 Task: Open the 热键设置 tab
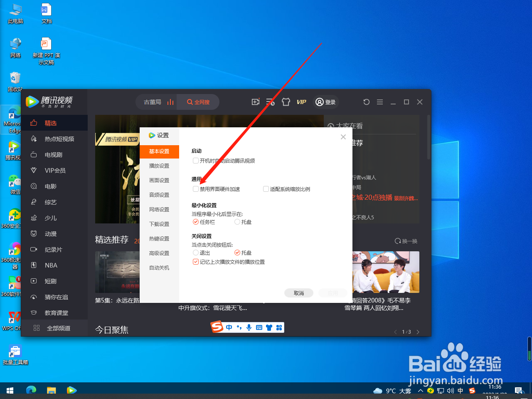pyautogui.click(x=159, y=239)
